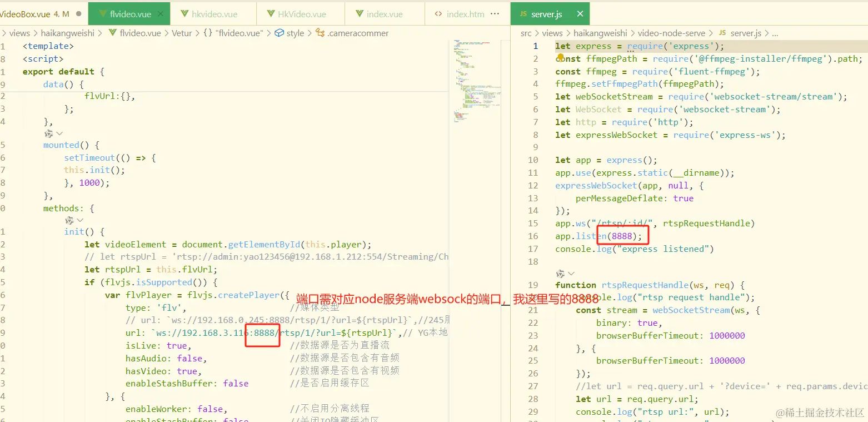Open flvideo.vue file breadcrumb with Vue icon

[x=135, y=33]
